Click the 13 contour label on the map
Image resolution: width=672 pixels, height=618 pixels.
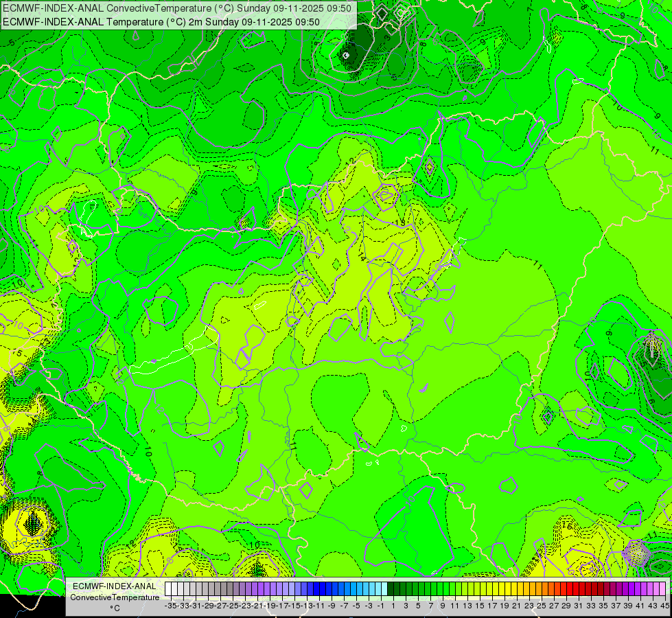[x=400, y=222]
